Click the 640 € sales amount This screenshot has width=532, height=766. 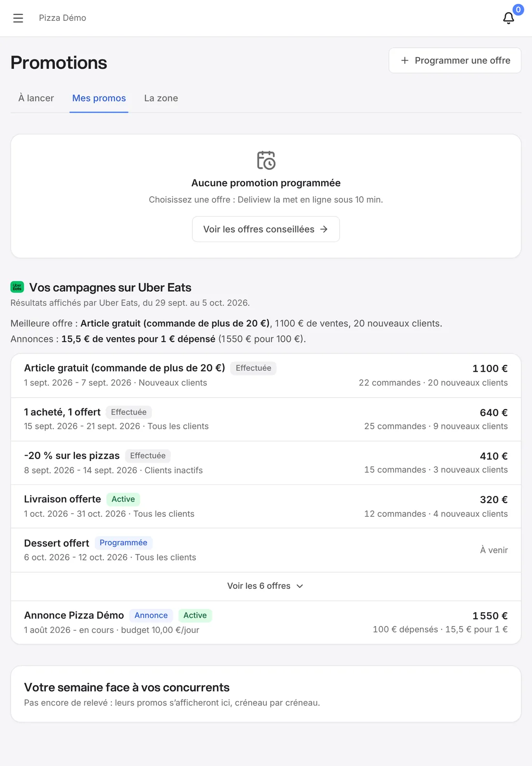[x=494, y=413]
